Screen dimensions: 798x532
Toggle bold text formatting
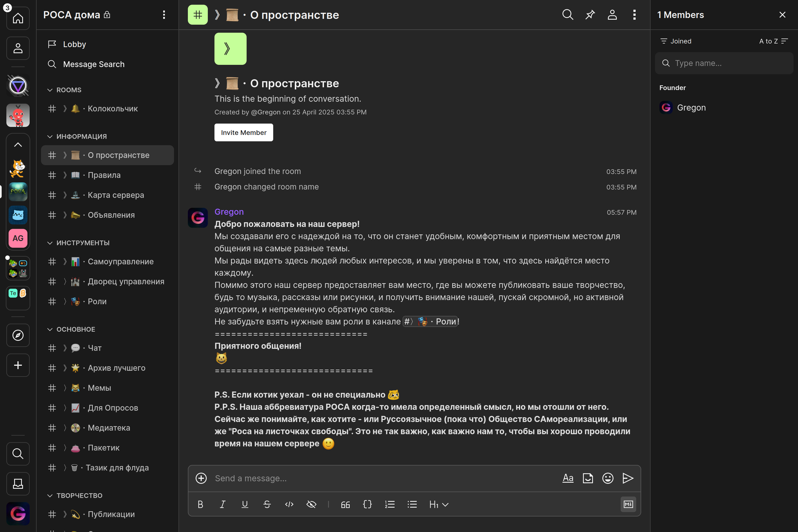coord(200,504)
